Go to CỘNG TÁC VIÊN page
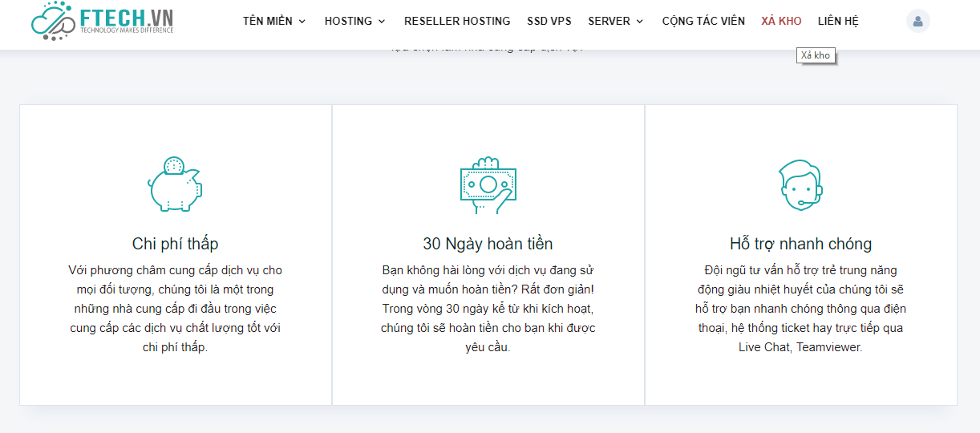The width and height of the screenshot is (980, 433). pos(703,21)
